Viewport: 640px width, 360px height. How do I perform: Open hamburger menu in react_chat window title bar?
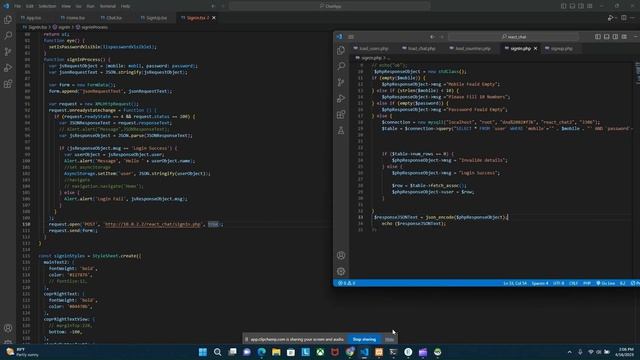[351, 37]
